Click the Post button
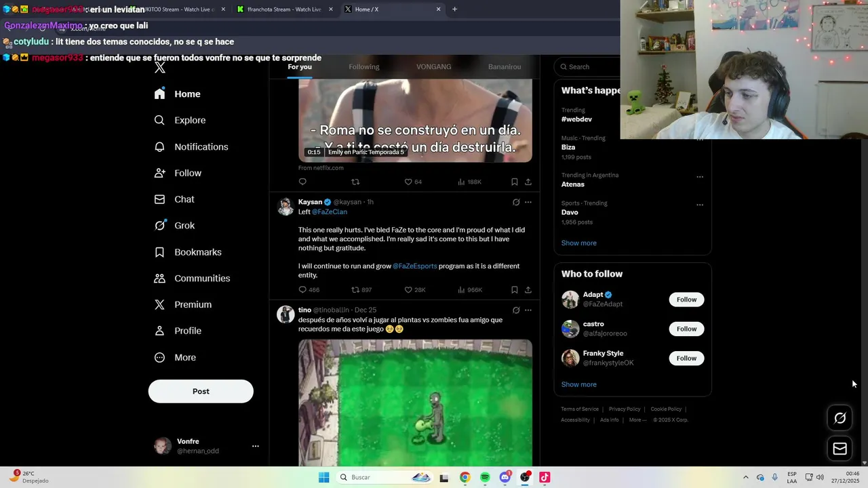868x488 pixels. pyautogui.click(x=201, y=392)
